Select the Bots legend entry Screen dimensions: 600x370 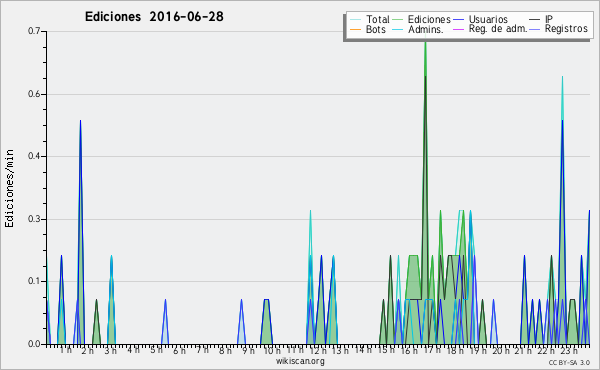click(368, 29)
